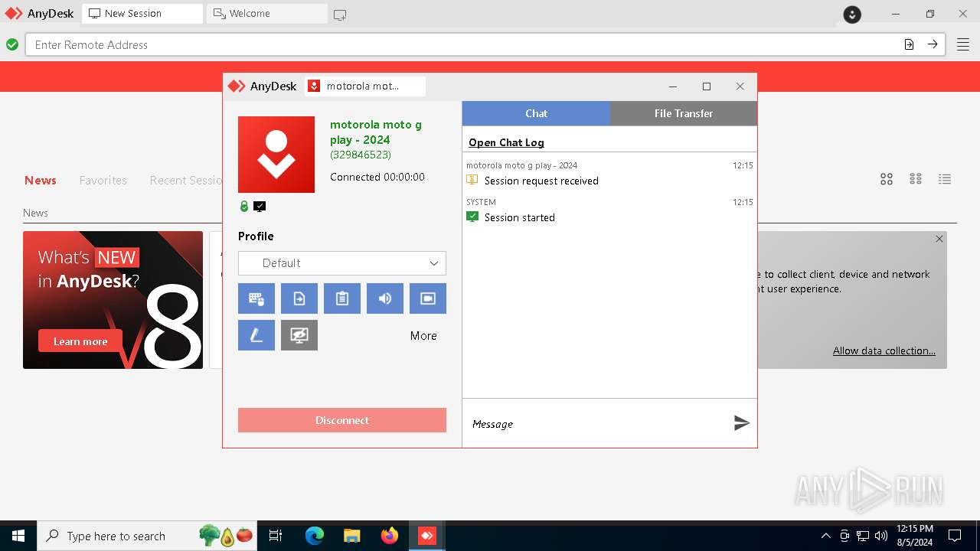Toggle keyboard and mouse control permission
The height and width of the screenshot is (551, 980).
click(x=256, y=298)
